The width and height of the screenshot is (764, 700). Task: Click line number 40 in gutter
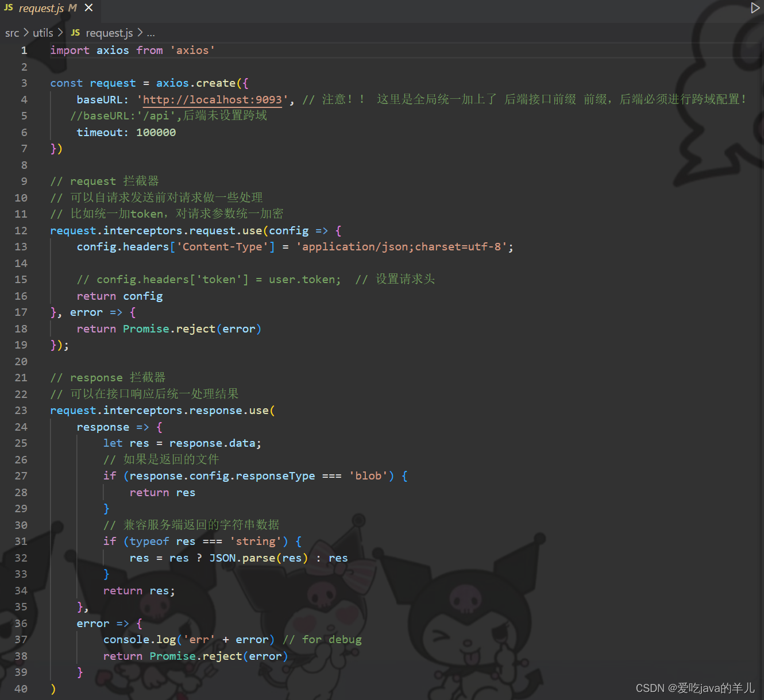pyautogui.click(x=21, y=689)
